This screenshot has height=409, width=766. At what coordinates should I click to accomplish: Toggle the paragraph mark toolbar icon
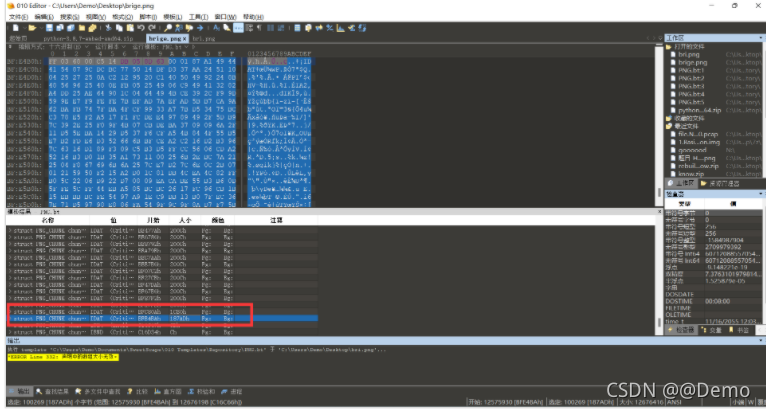(x=259, y=28)
